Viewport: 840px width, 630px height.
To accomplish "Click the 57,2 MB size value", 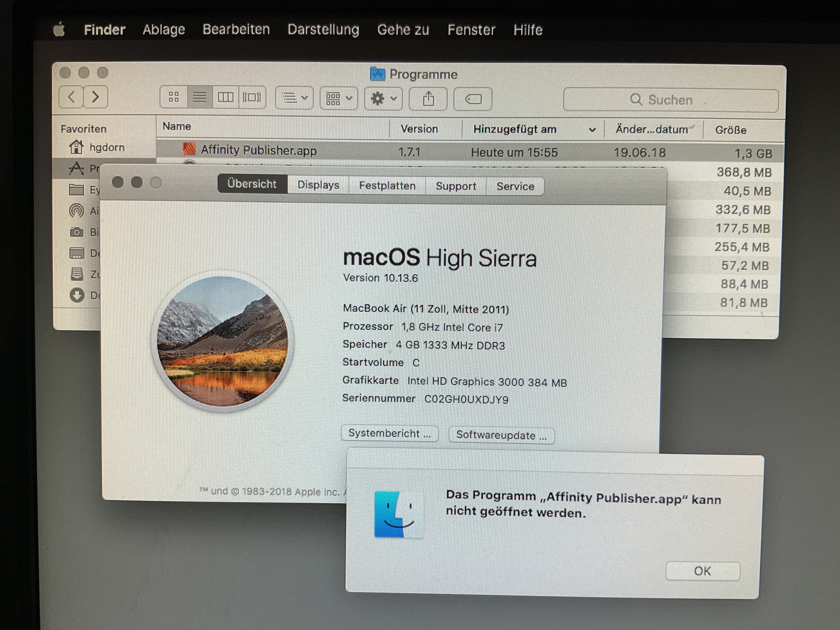I will coord(745,265).
